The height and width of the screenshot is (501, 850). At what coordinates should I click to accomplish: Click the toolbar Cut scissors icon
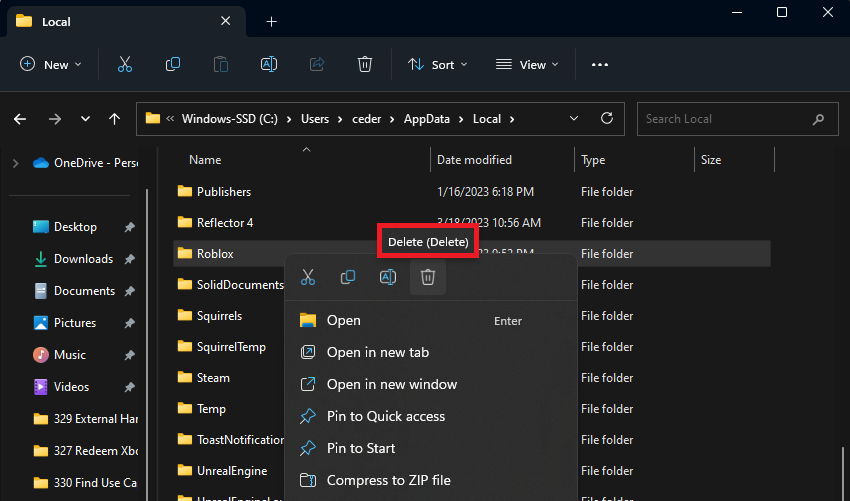pyautogui.click(x=125, y=64)
